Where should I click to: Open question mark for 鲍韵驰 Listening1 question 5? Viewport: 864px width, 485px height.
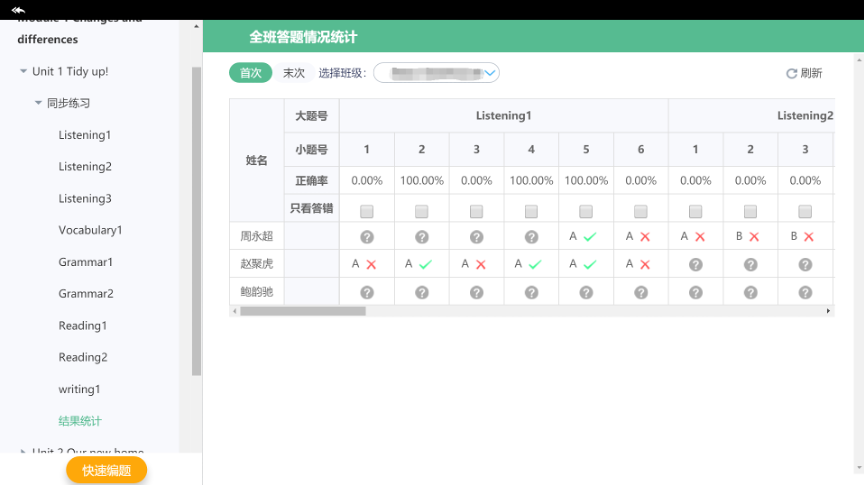point(586,292)
